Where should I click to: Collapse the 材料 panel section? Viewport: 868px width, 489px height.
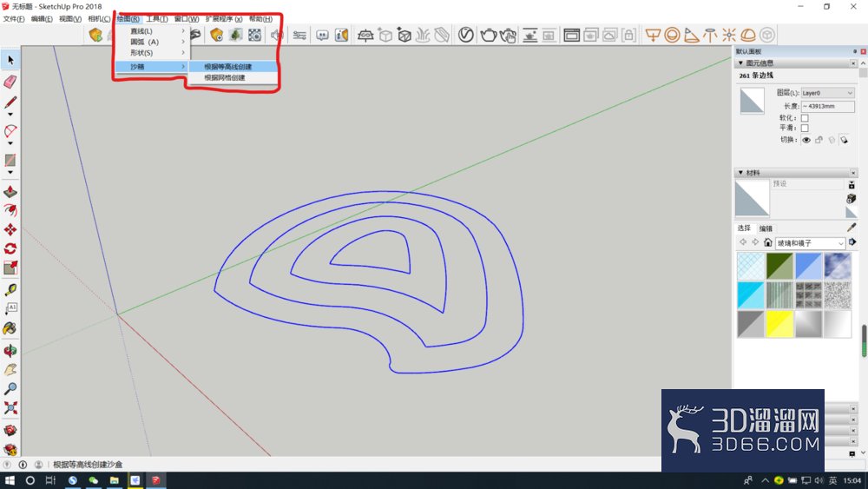[740, 173]
